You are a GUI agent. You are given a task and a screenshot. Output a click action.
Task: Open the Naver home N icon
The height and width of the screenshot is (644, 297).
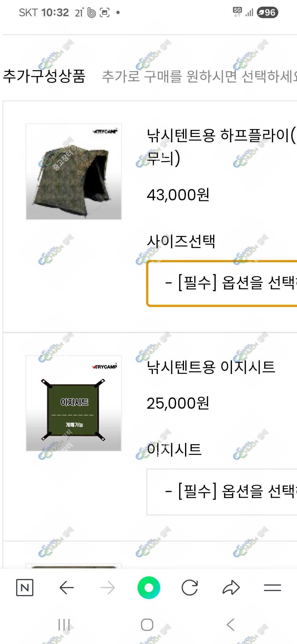pyautogui.click(x=25, y=588)
